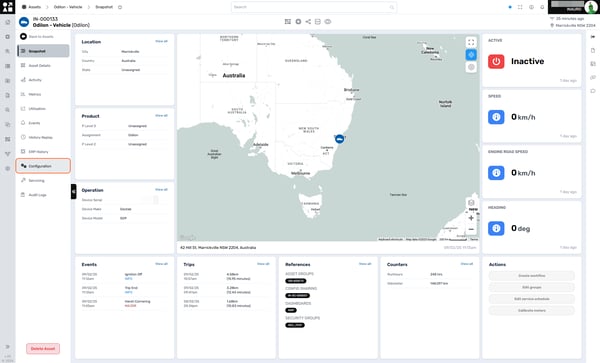The height and width of the screenshot is (363, 600).
Task: Click the Create workflow action button
Action: pyautogui.click(x=532, y=275)
